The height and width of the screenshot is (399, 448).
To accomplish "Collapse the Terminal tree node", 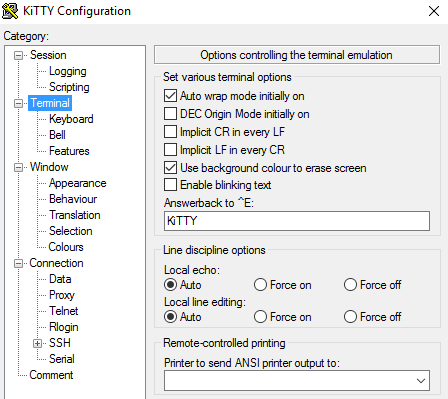I will coord(19,103).
